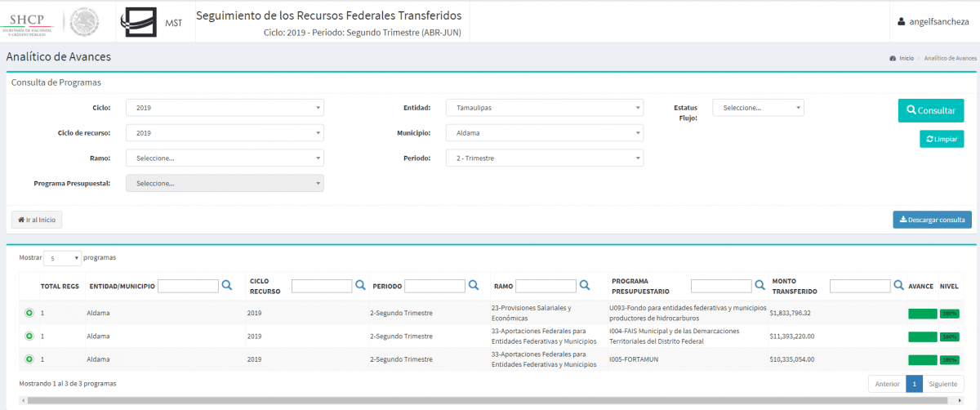
Task: Click the magnifier beside Monto Transferido filter
Action: click(898, 286)
